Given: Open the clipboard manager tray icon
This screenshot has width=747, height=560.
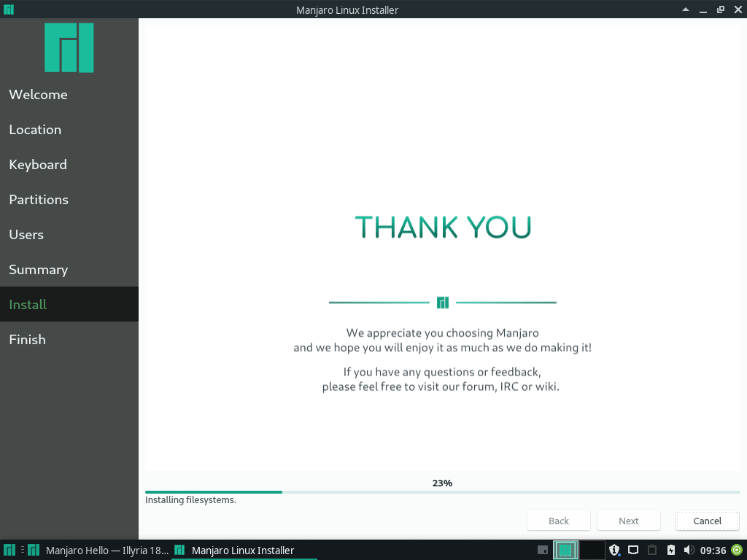Looking at the screenshot, I should coord(652,550).
